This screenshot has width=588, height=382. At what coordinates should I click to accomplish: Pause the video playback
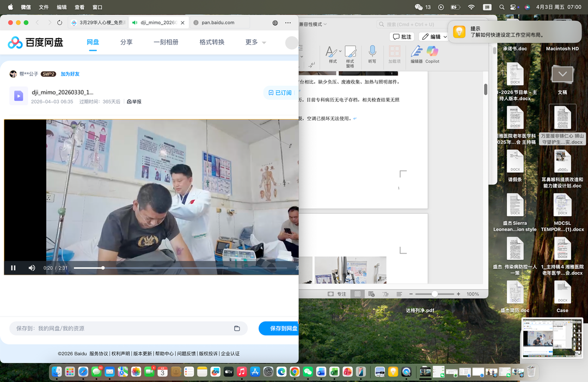click(x=13, y=268)
